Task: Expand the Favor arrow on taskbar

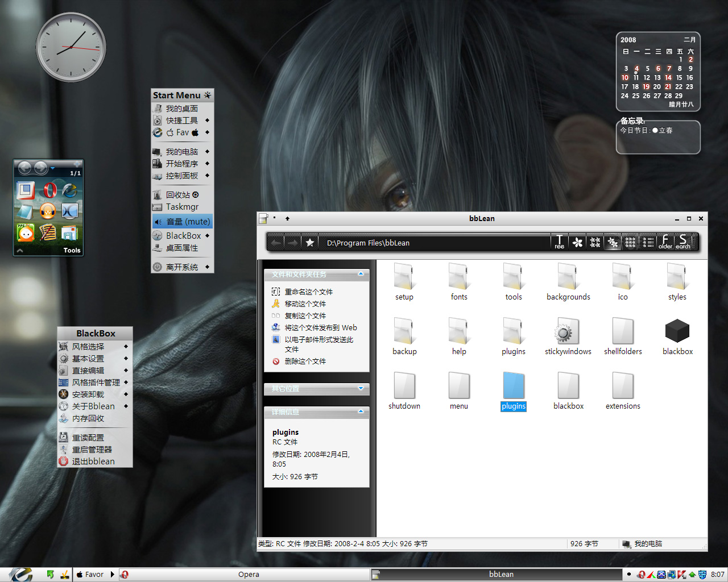Action: [x=112, y=575]
